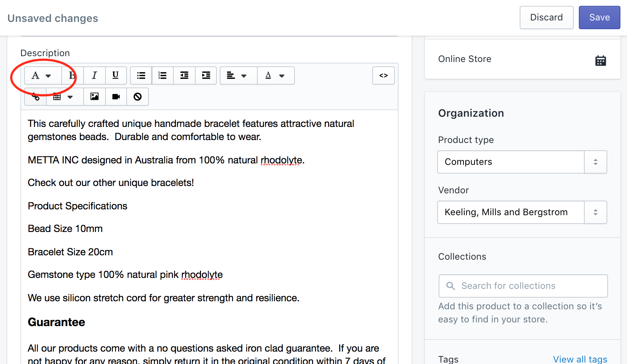Indent the selected text
This screenshot has width=627, height=364.
pos(206,75)
